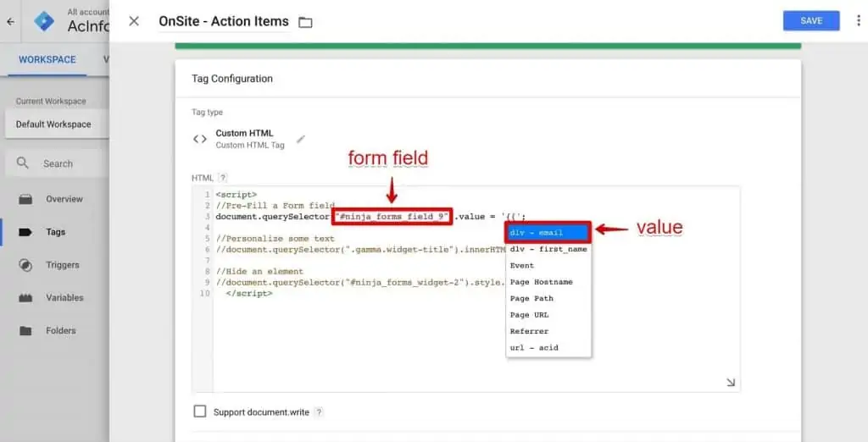
Task: Click the Custom HTML code brackets icon
Action: click(200, 139)
